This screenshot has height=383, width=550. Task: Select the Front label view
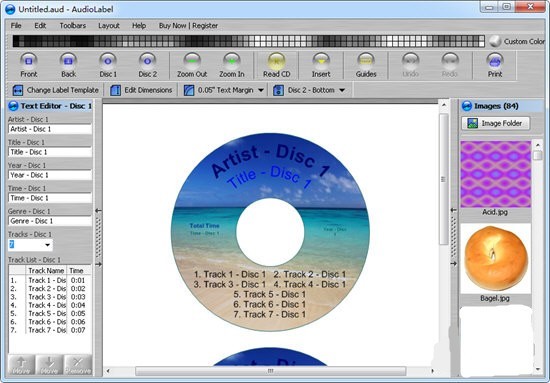pyautogui.click(x=29, y=65)
